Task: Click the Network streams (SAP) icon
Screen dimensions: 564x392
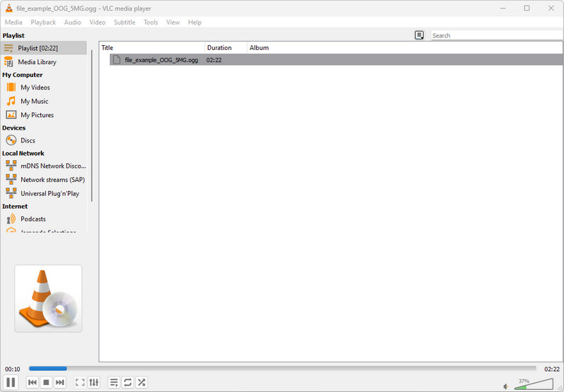Action: tap(11, 179)
